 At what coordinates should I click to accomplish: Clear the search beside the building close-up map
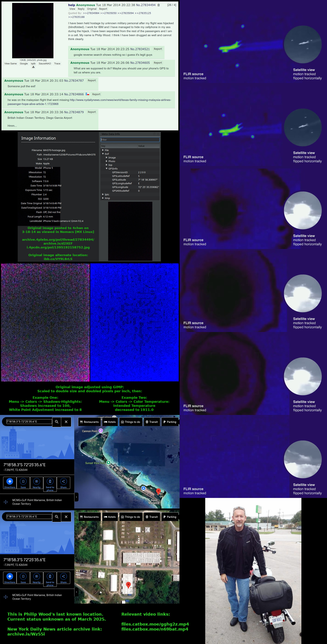click(x=66, y=517)
